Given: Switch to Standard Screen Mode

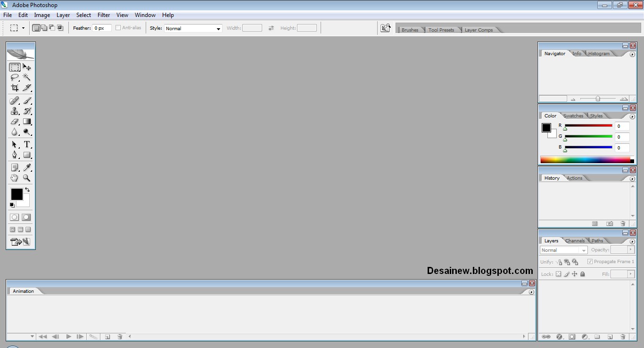Looking at the screenshot, I should pyautogui.click(x=13, y=230).
